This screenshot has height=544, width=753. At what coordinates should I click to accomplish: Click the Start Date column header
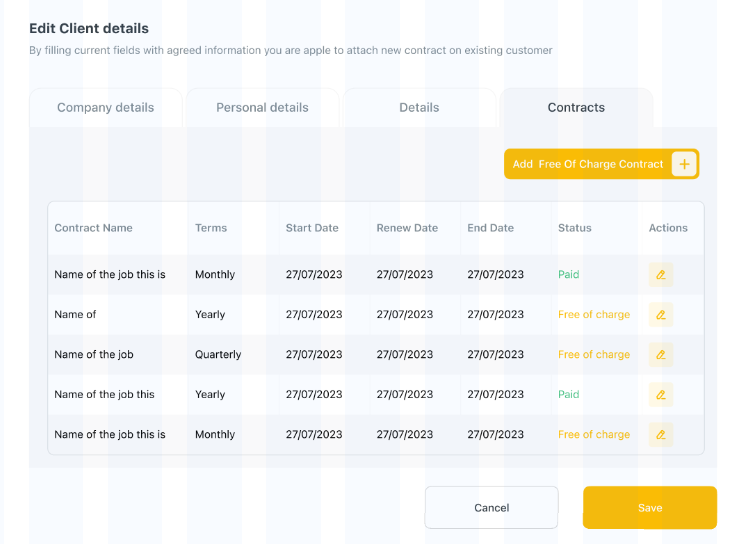[x=312, y=228]
